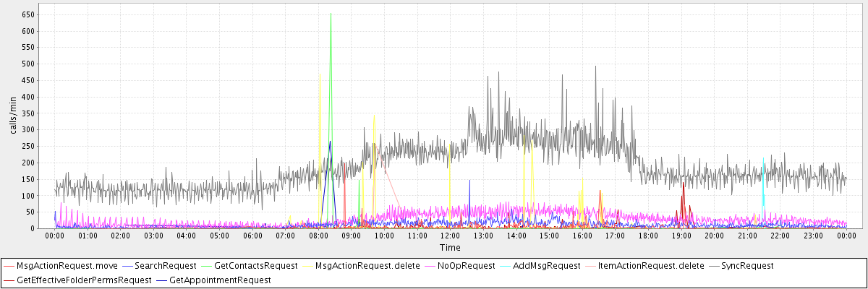Select the 12:00 tick on the time axis

450,236
